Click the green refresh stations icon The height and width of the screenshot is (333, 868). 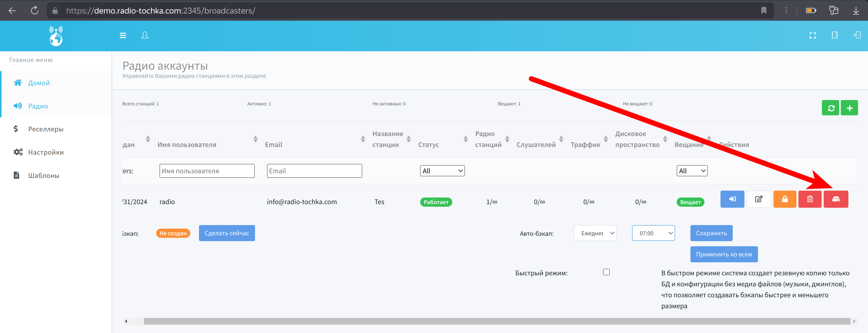tap(830, 108)
